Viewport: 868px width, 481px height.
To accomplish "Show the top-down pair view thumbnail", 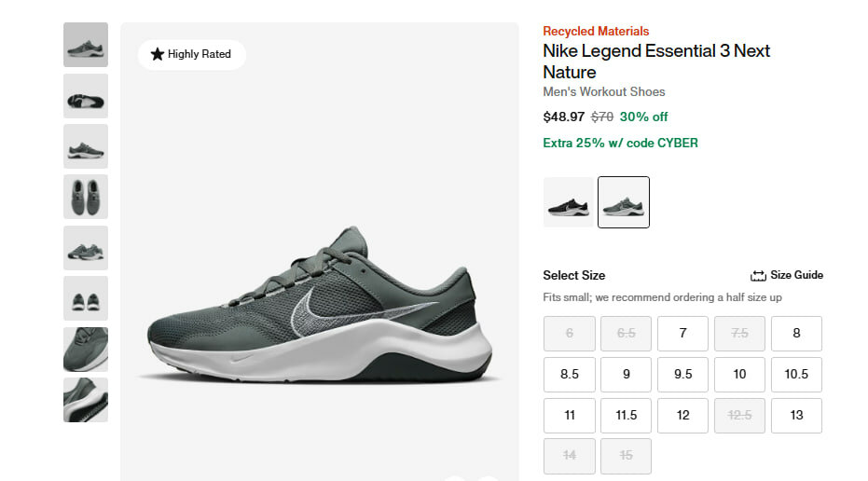I will click(x=86, y=197).
